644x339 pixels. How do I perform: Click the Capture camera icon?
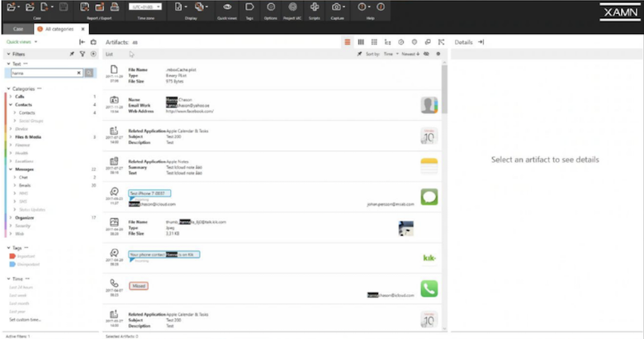click(336, 7)
